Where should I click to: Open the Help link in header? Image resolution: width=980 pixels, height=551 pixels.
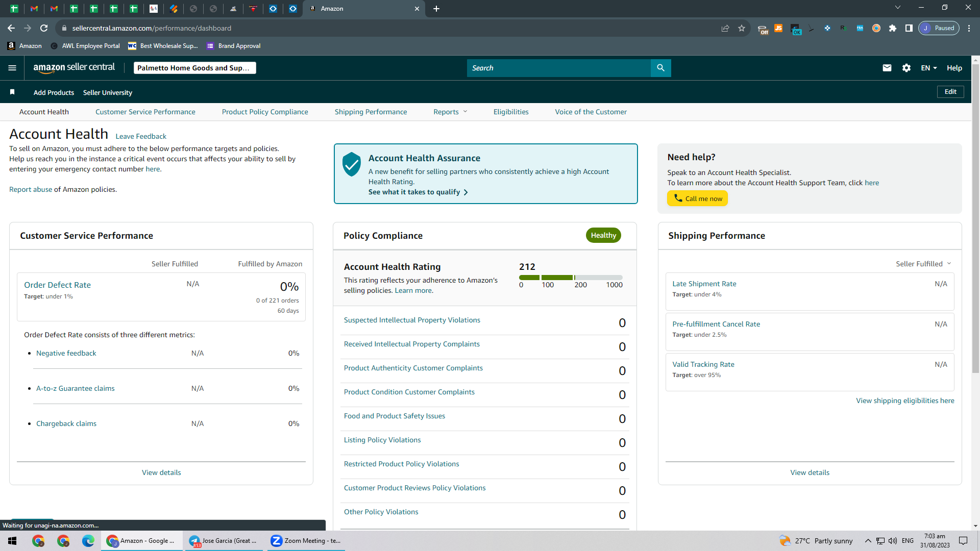954,68
